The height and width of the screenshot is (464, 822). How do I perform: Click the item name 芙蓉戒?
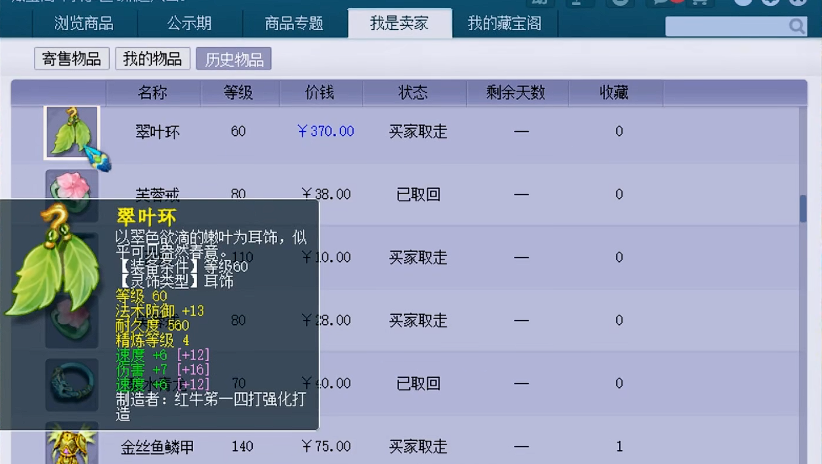tap(157, 193)
